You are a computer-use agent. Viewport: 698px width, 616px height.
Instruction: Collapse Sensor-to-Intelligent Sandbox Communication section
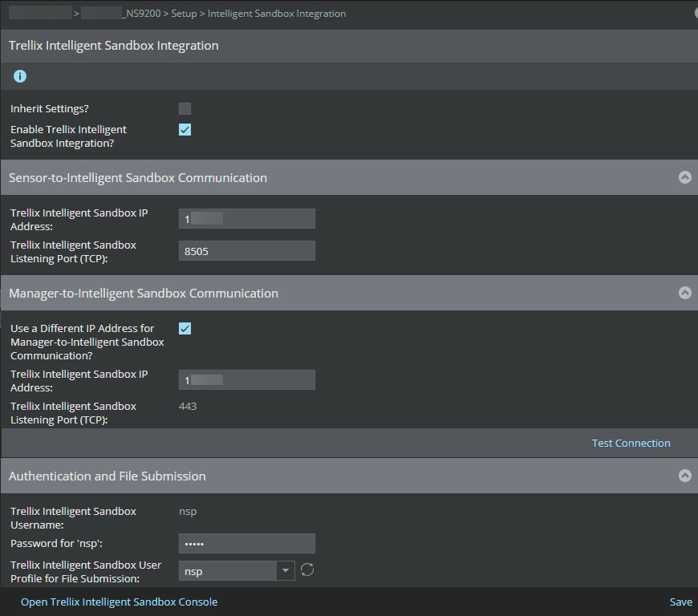(x=684, y=177)
